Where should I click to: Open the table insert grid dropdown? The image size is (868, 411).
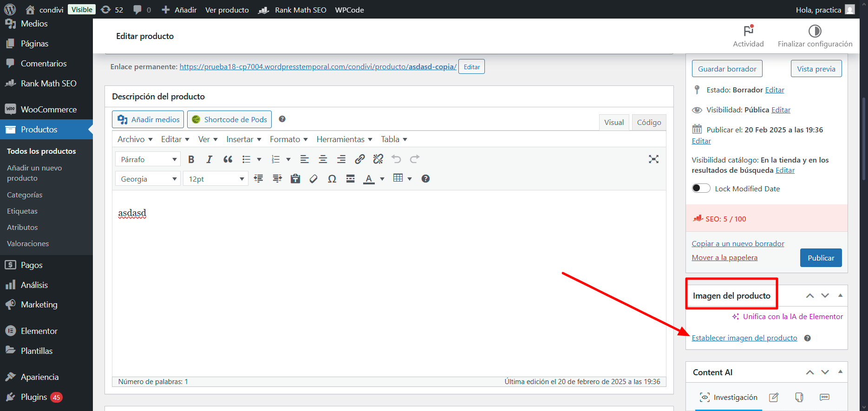click(x=402, y=178)
